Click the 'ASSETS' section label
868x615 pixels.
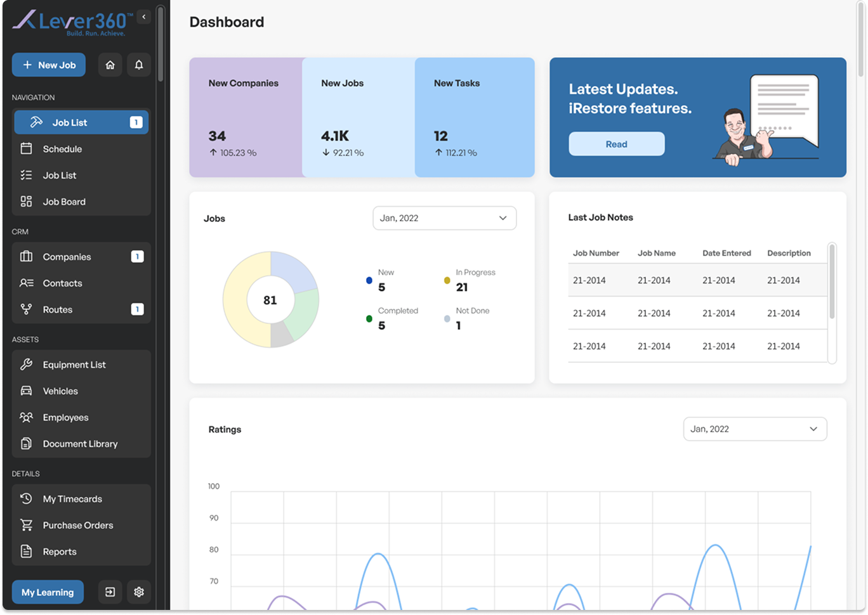click(x=25, y=340)
